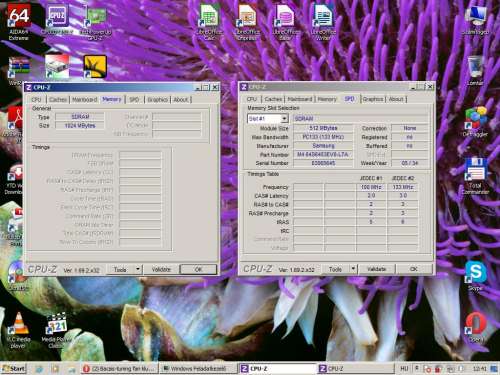Click Tools button in left CPU-Z window
Viewport: 500px width, 375px height.
[x=120, y=269]
